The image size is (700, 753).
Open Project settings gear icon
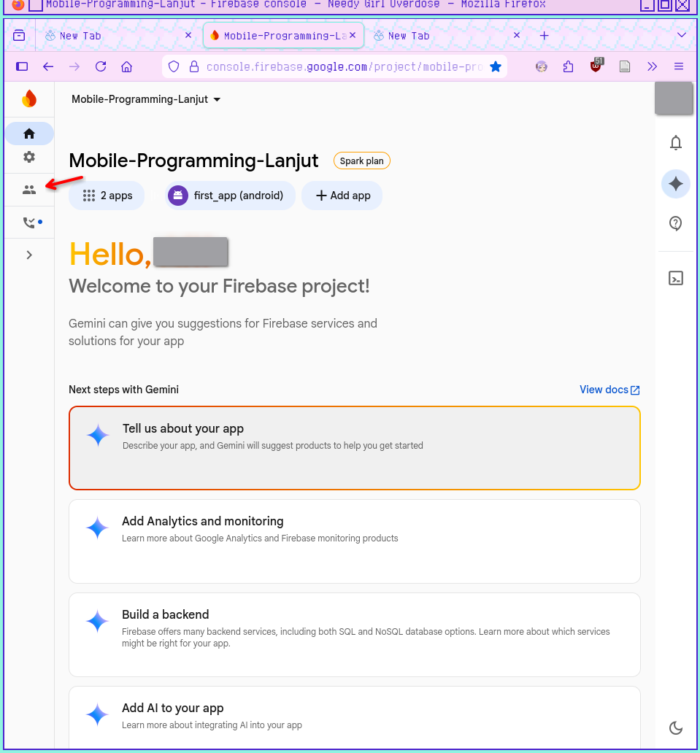tap(29, 157)
